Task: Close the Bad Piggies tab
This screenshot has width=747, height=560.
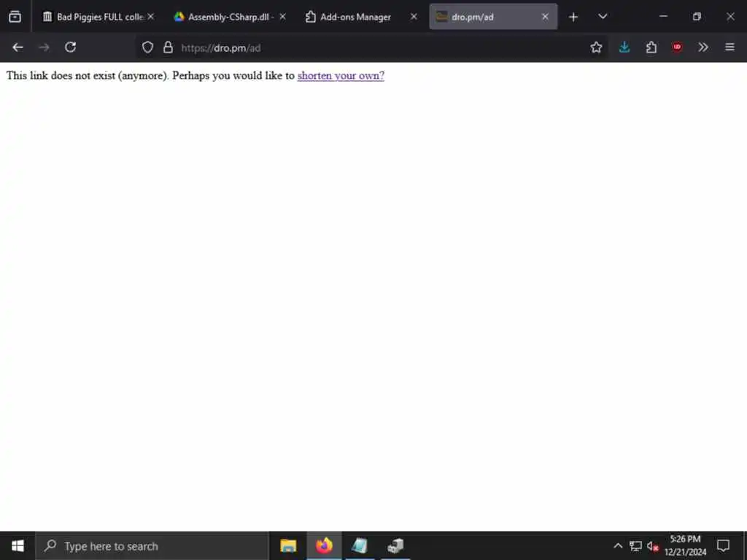Action: 150,17
